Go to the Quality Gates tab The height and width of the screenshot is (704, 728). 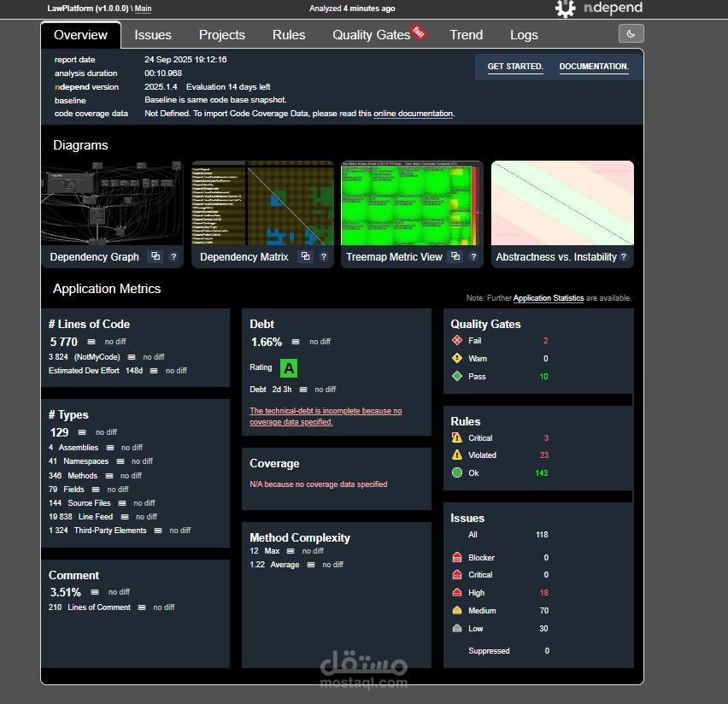tap(372, 35)
